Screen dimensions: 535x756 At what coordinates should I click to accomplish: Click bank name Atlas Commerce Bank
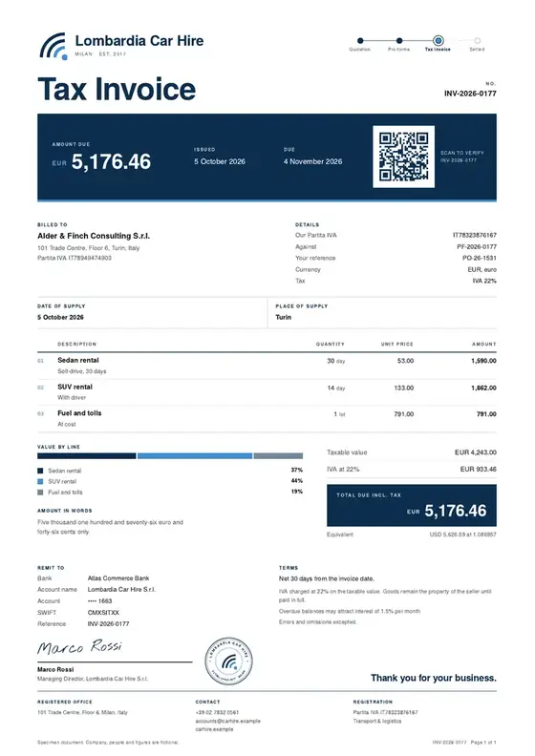pyautogui.click(x=118, y=578)
